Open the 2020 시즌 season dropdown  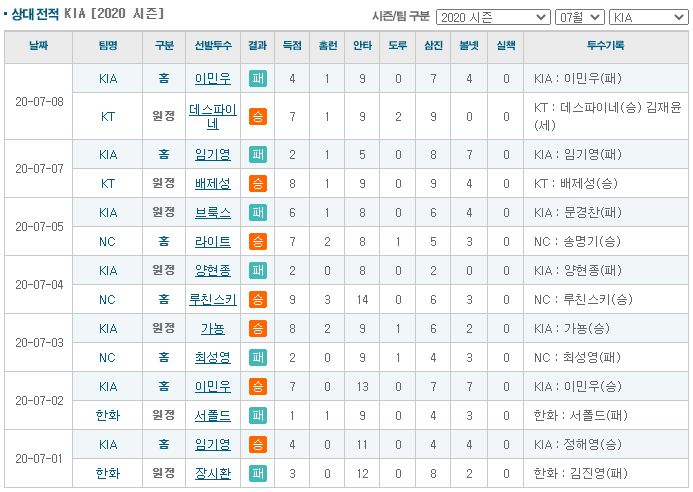click(x=493, y=17)
